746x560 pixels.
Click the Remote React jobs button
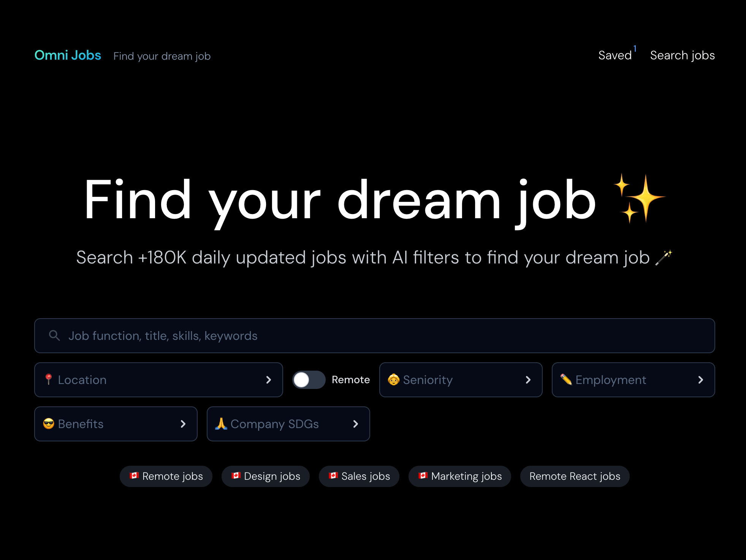(x=574, y=476)
